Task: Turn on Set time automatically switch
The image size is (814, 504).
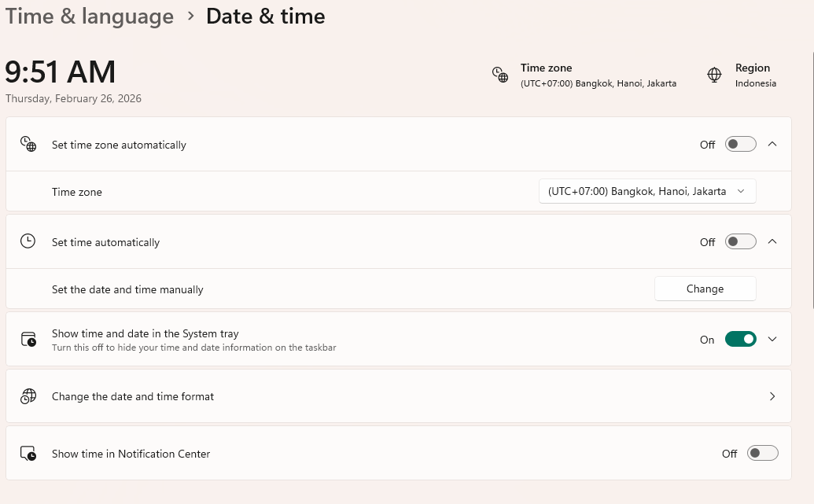Action: pyautogui.click(x=740, y=242)
